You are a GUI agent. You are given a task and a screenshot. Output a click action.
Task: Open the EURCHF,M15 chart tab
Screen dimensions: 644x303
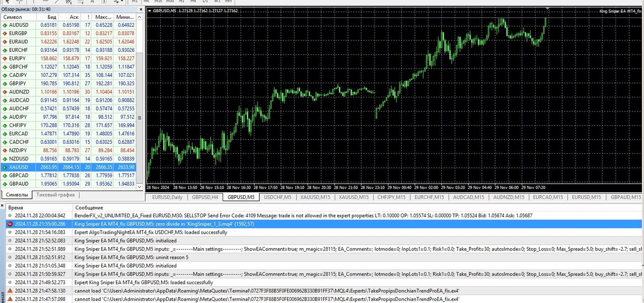coord(429,197)
